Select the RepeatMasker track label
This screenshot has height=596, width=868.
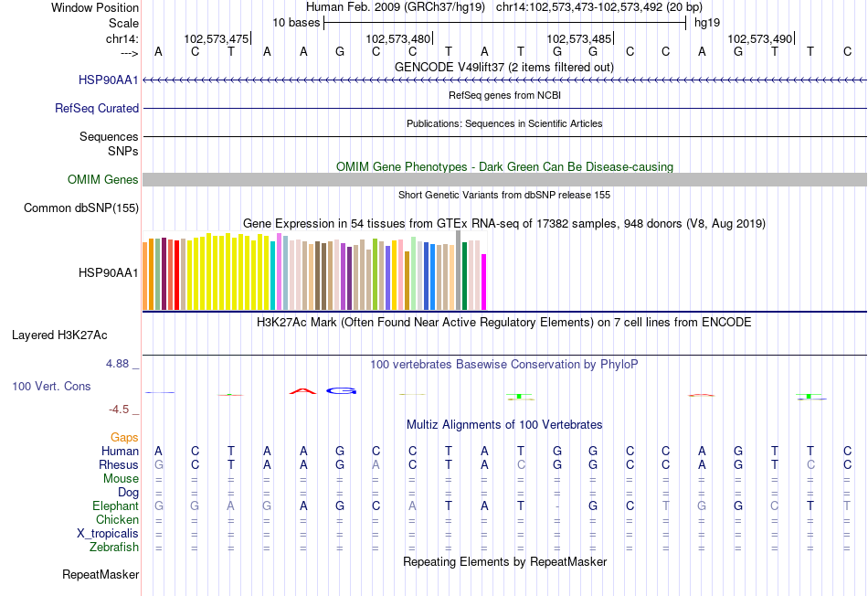[101, 575]
